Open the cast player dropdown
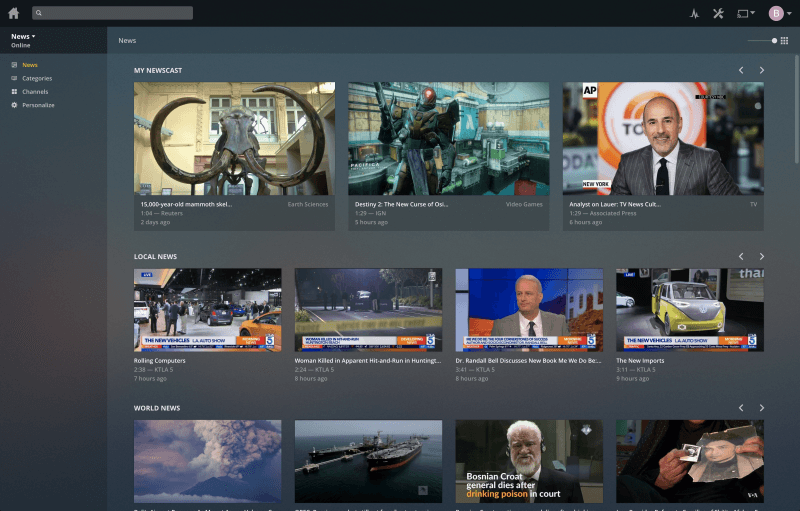800x511 pixels. (x=745, y=13)
